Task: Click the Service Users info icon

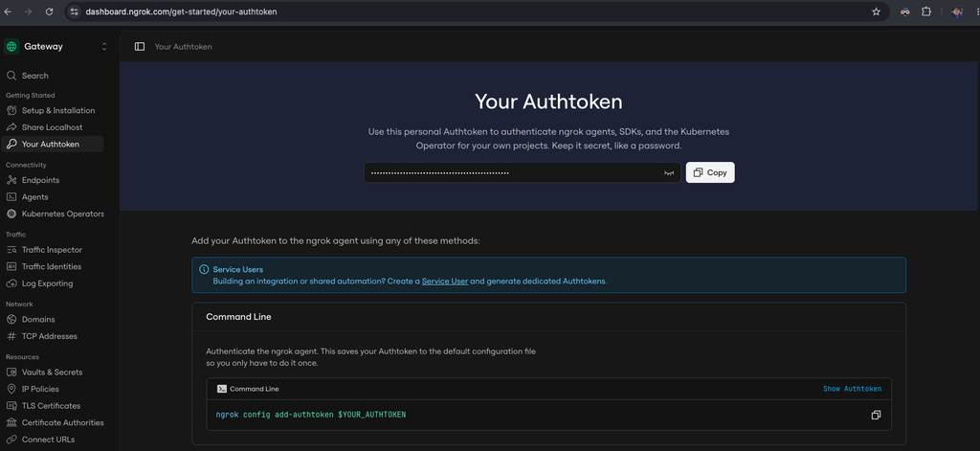Action: click(204, 270)
